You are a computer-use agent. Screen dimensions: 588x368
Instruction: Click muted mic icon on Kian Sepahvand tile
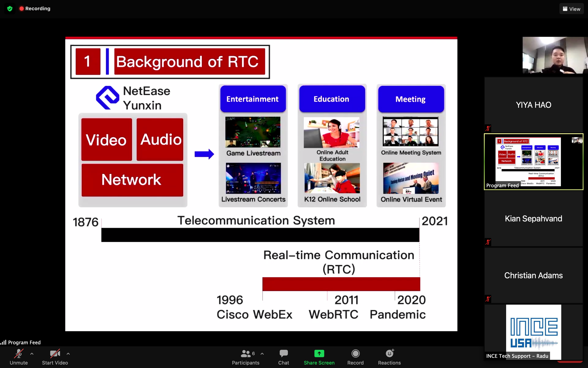click(x=488, y=242)
